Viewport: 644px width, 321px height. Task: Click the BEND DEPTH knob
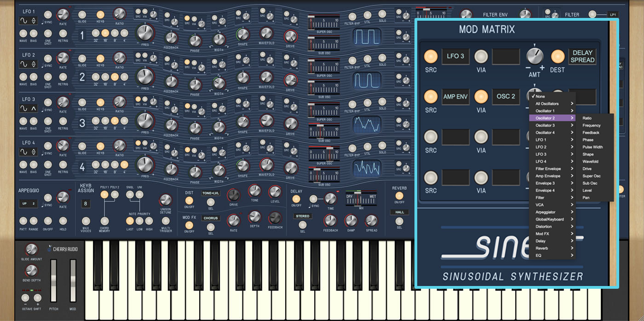click(x=31, y=270)
